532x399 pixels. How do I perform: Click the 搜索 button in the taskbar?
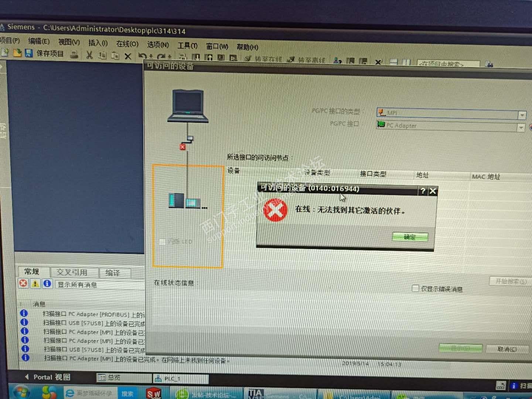point(127,394)
